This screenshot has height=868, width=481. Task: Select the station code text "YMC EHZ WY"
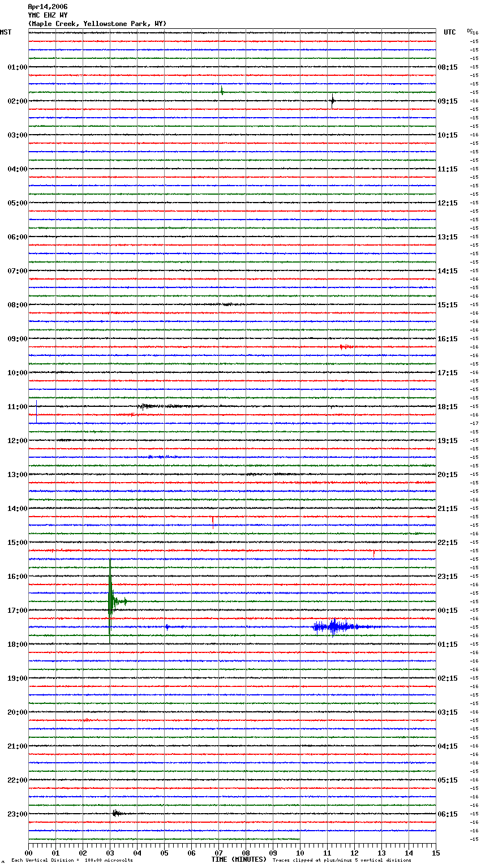(x=48, y=15)
